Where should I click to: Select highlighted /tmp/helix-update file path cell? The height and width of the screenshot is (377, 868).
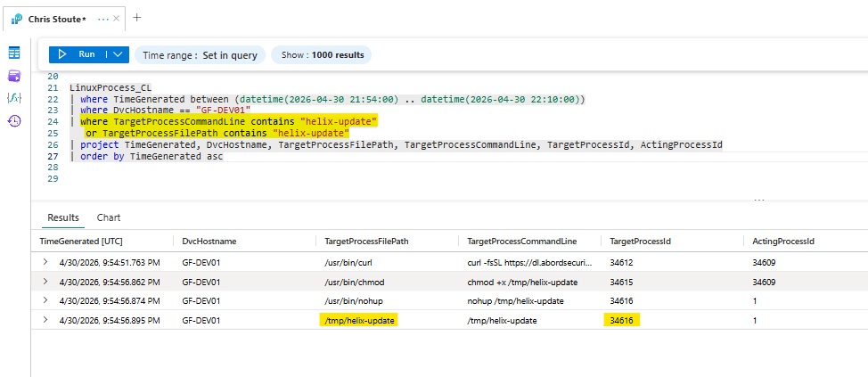click(359, 321)
